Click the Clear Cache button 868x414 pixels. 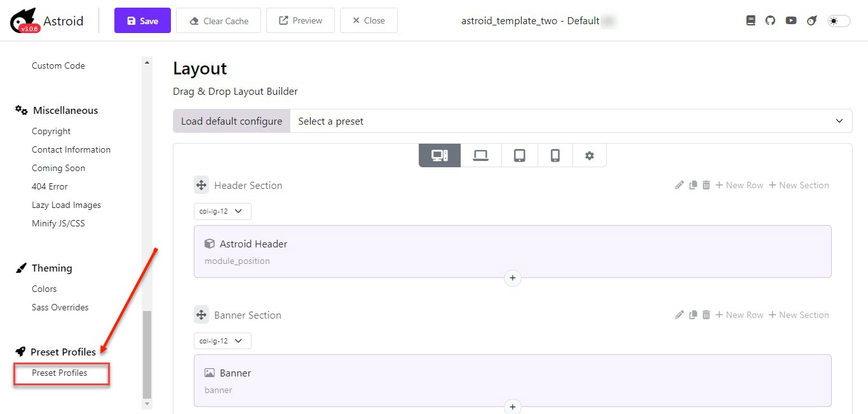(x=219, y=20)
